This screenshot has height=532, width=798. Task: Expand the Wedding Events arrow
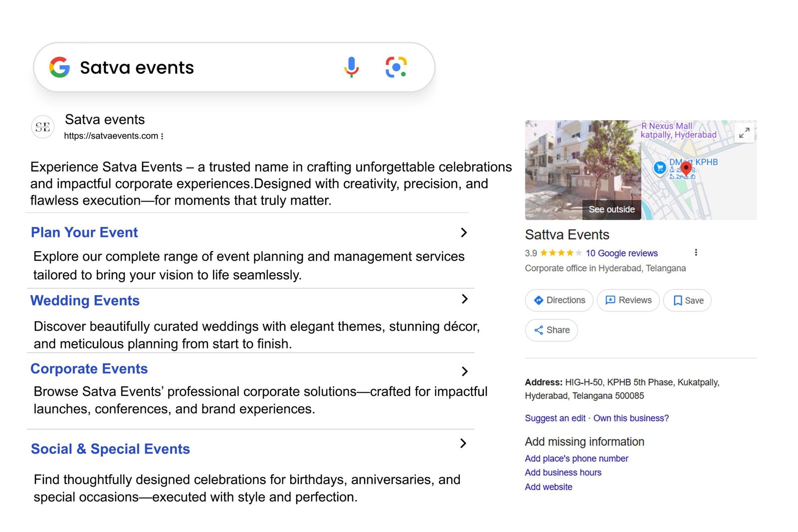tap(464, 299)
